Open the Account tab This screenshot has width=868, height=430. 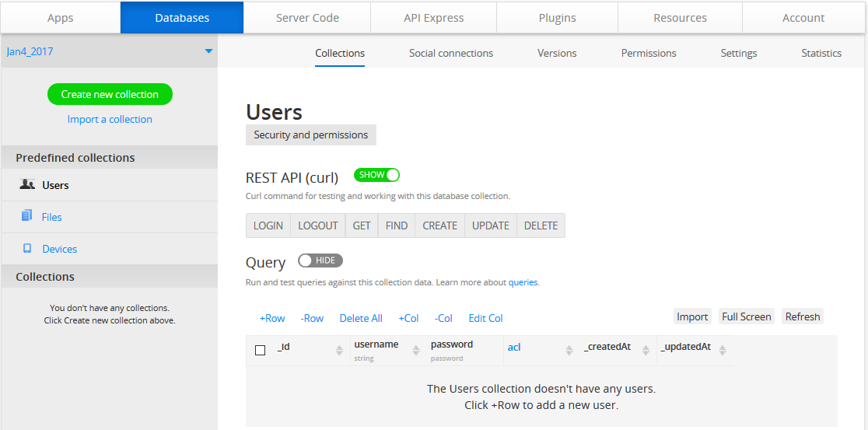(x=803, y=18)
